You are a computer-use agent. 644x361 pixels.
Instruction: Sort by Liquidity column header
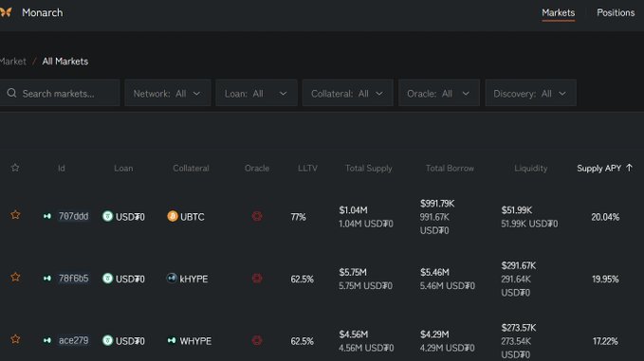(x=530, y=169)
